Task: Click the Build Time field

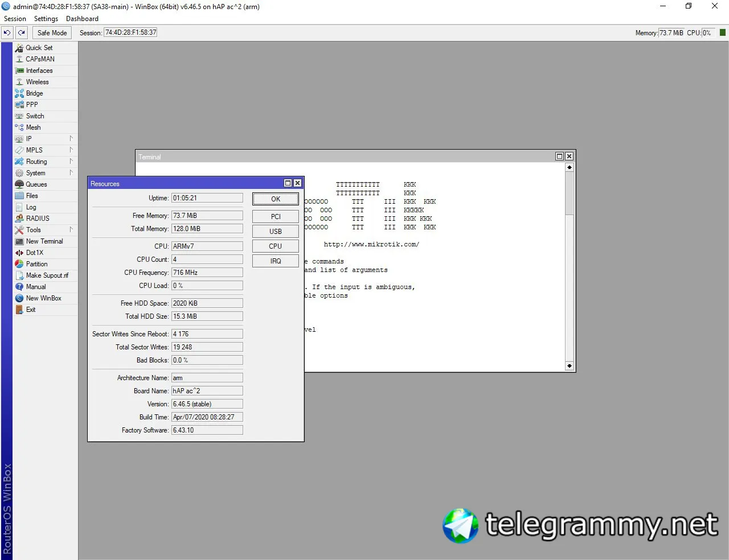Action: coord(207,417)
